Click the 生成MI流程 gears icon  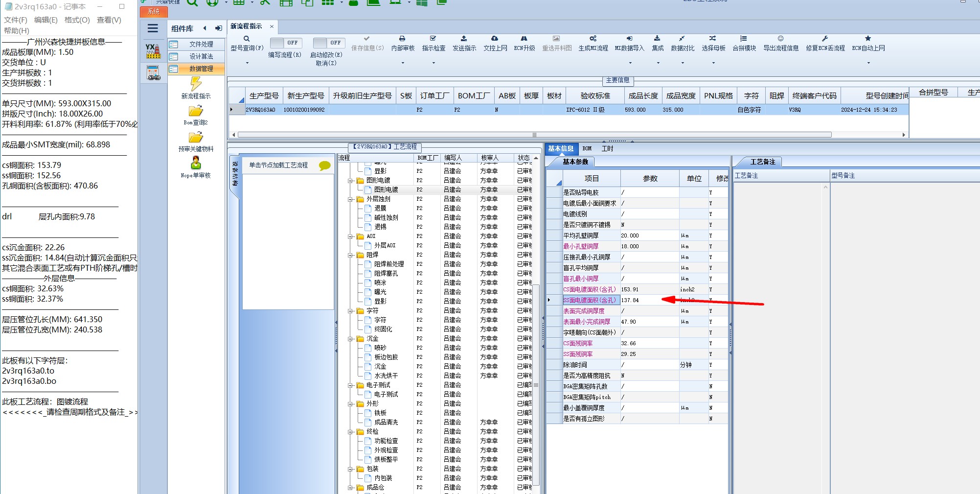pos(593,39)
